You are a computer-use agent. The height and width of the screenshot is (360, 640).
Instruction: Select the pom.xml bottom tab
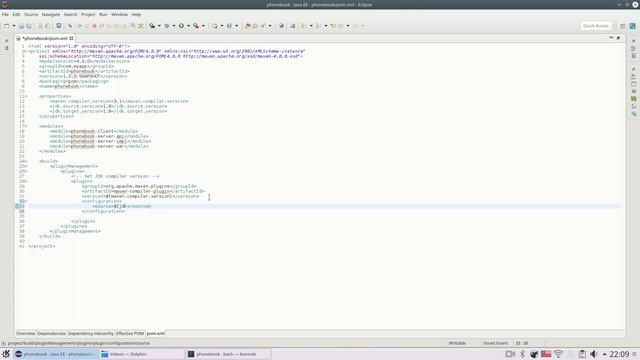[x=156, y=333]
